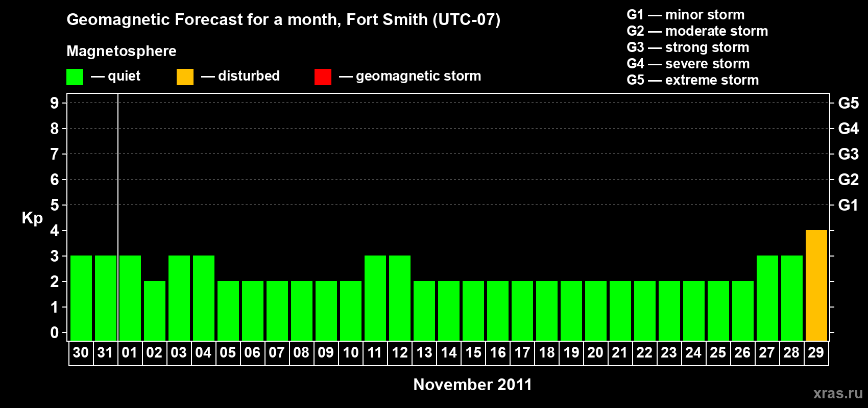Click the date cell '02'
Image resolution: width=868 pixels, height=408 pixels.
pyautogui.click(x=154, y=353)
